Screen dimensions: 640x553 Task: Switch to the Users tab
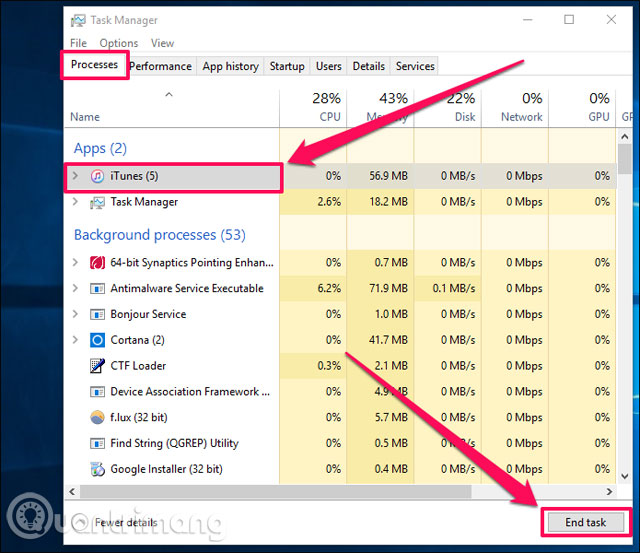coord(329,66)
